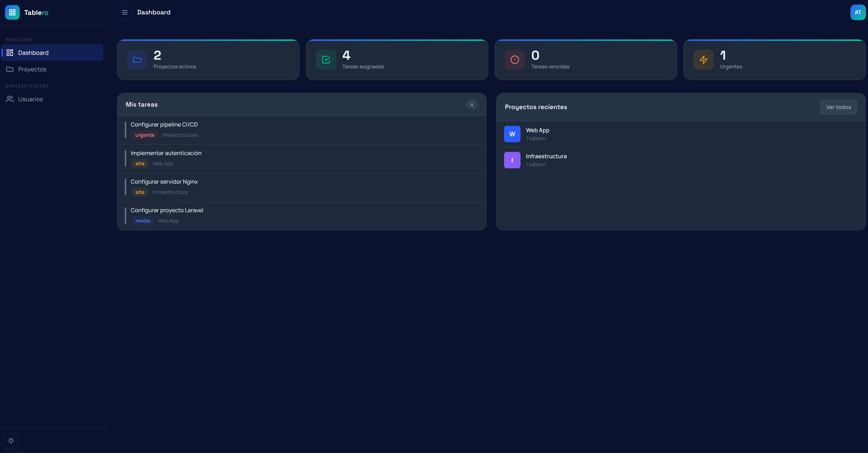Screen dimensions: 868x453
Task: Click the folder icon on Proyectos activos card
Action: 137,60
